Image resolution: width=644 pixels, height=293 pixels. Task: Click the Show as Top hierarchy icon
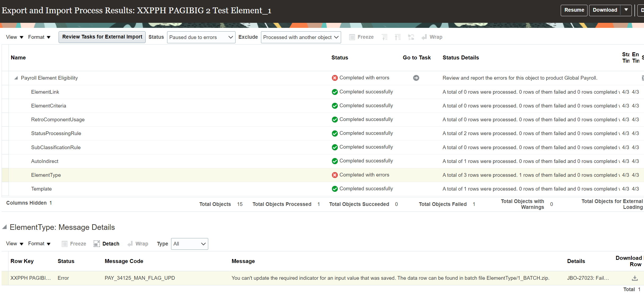(x=411, y=37)
